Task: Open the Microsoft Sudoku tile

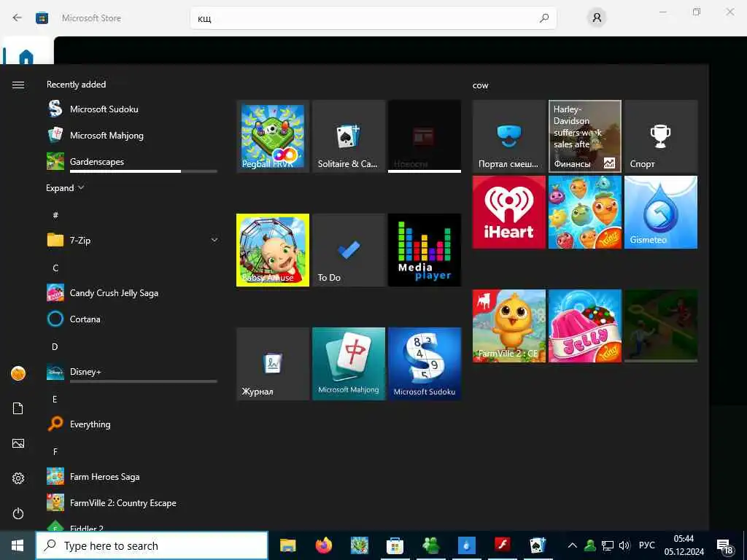Action: [424, 364]
